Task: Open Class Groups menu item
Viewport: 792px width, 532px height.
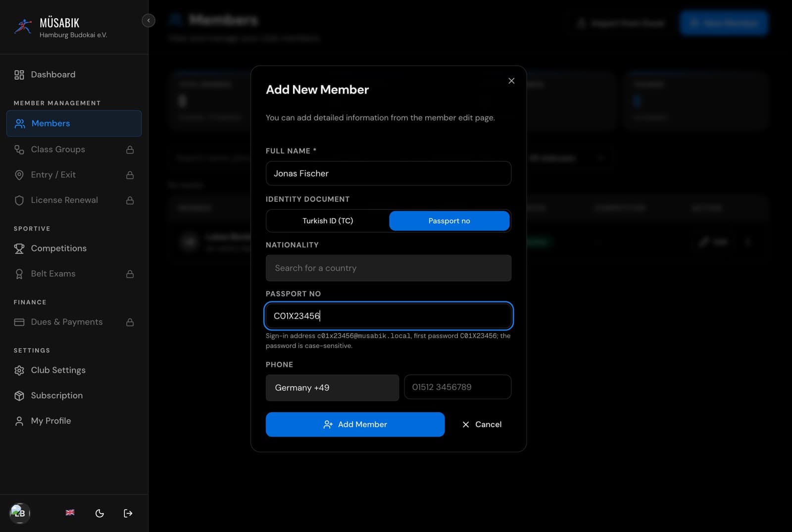Action: coord(74,149)
